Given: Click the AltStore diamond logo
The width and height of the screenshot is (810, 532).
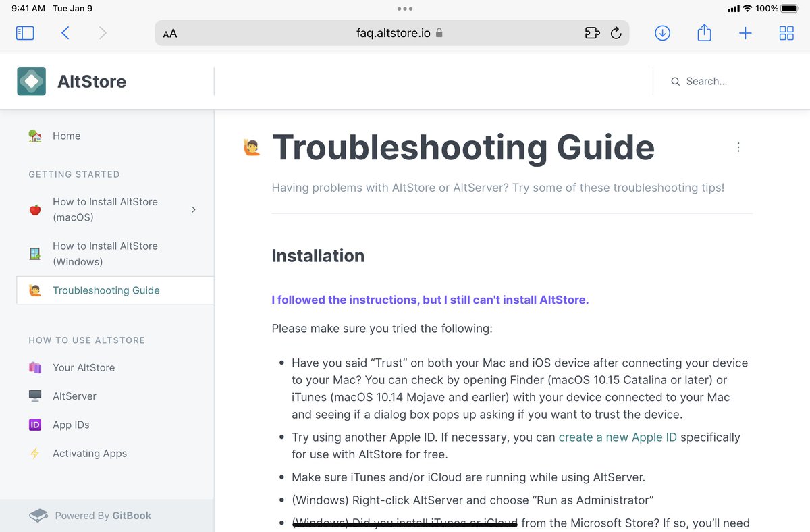Looking at the screenshot, I should pos(31,81).
